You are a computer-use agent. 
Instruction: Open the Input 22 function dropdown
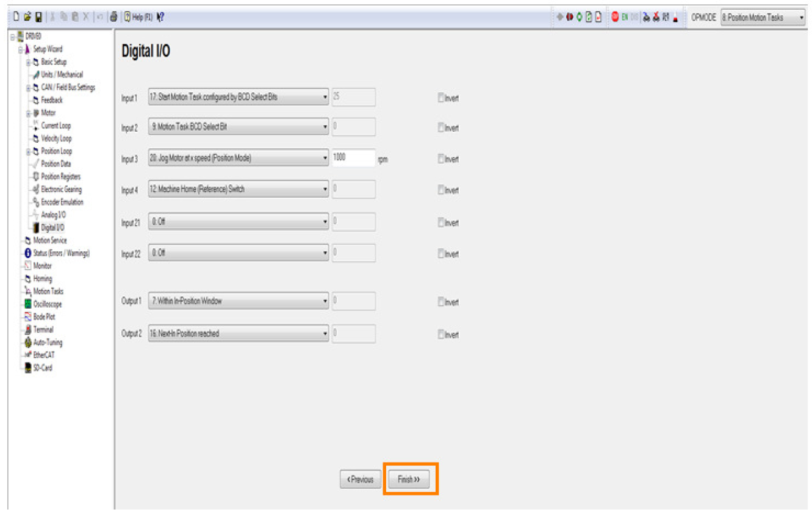point(239,253)
